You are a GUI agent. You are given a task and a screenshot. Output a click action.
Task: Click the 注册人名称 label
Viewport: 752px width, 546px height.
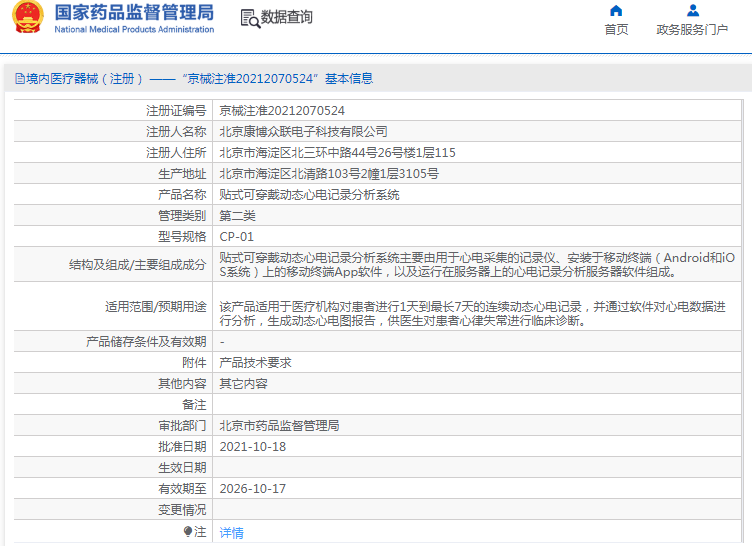click(176, 131)
